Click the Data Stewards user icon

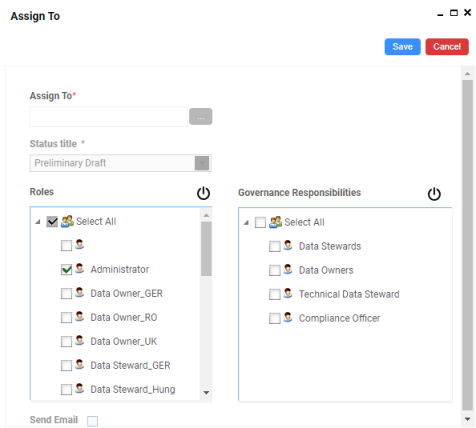coord(288,245)
